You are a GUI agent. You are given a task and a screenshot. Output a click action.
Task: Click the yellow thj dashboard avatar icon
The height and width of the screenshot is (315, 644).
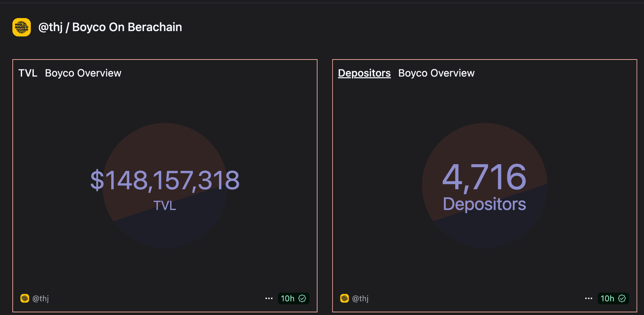pos(21,27)
